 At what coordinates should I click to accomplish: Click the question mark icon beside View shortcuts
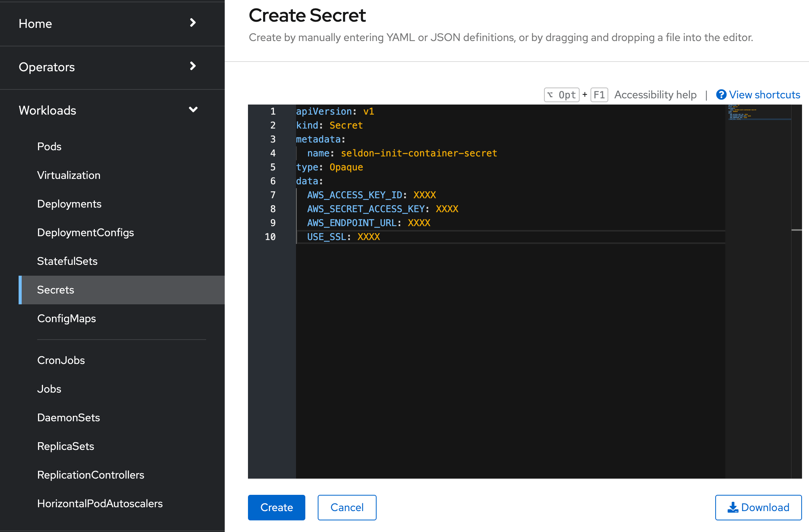[x=721, y=94]
